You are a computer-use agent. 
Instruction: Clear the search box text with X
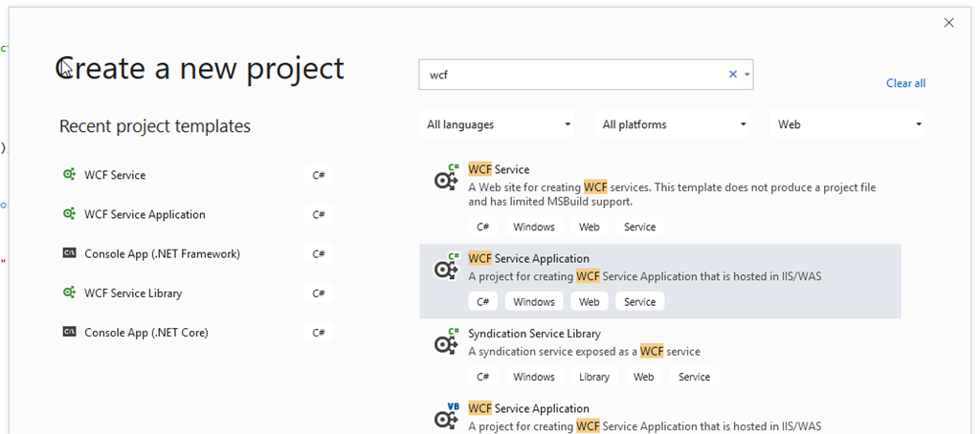click(x=733, y=75)
